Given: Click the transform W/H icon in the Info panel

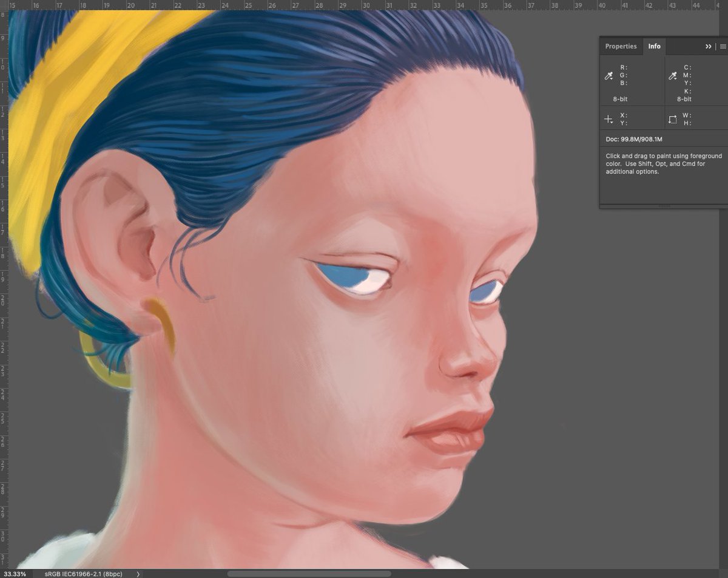Looking at the screenshot, I should [672, 119].
